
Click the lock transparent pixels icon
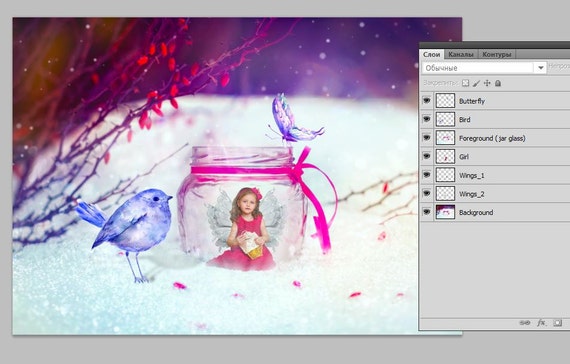pyautogui.click(x=465, y=83)
